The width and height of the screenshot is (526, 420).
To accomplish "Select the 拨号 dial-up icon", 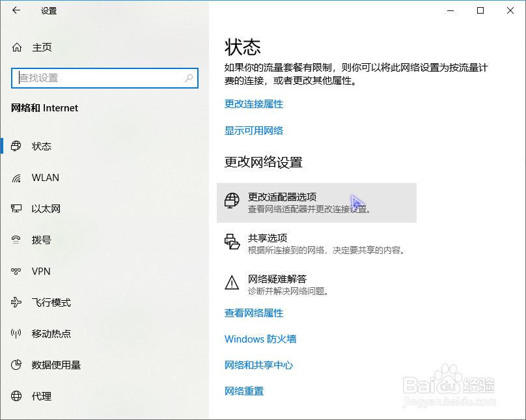I will click(16, 240).
